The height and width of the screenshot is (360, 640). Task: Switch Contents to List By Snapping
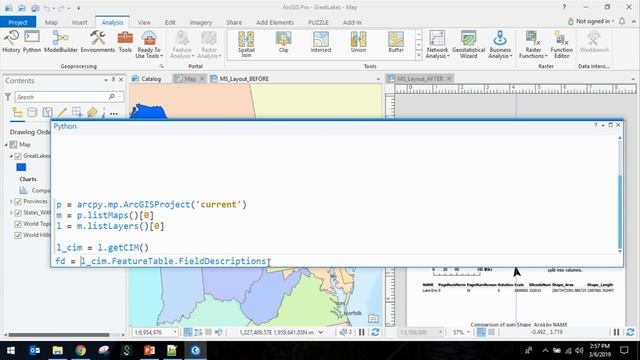pyautogui.click(x=77, y=112)
